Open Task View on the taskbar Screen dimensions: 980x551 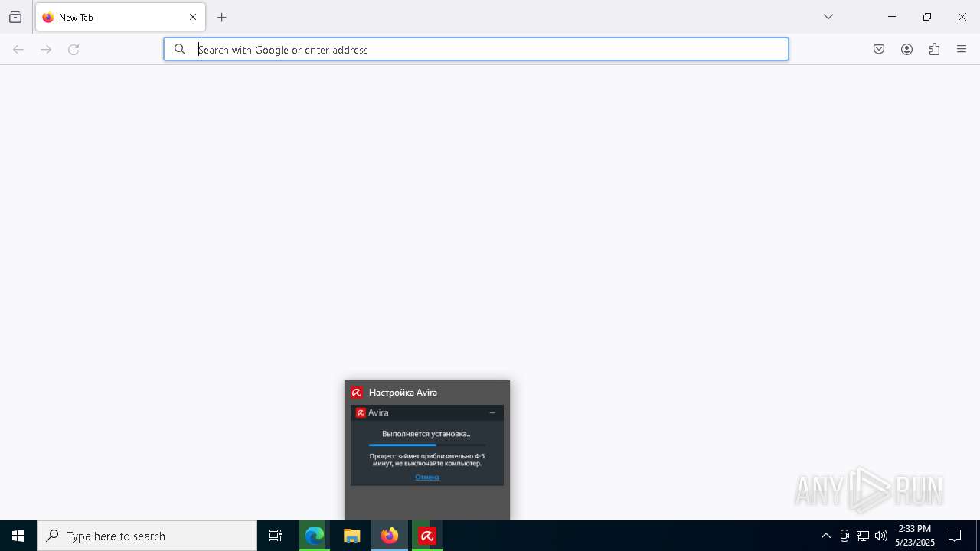(276, 536)
